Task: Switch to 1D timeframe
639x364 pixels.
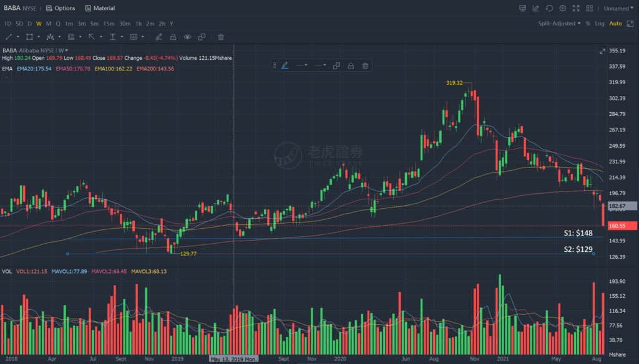Action: (7, 24)
